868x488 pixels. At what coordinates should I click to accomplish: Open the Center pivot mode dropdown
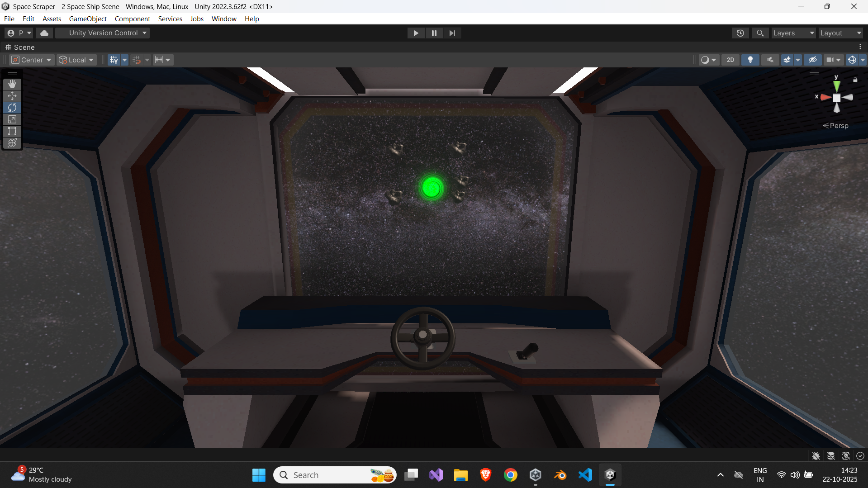coord(32,60)
